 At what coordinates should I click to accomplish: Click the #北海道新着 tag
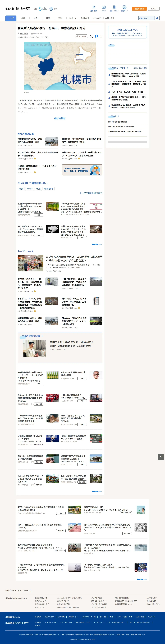(48, 189)
